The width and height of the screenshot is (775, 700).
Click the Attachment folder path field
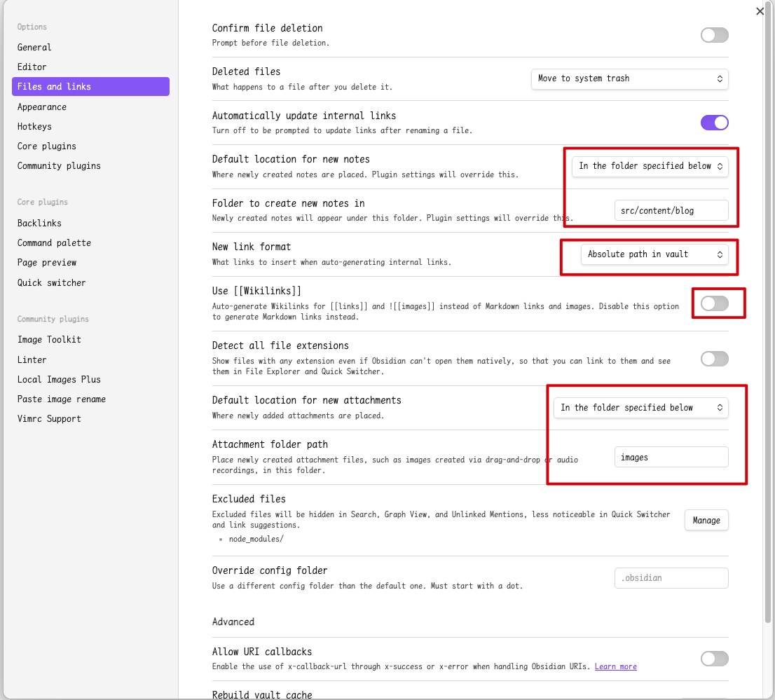click(x=671, y=458)
